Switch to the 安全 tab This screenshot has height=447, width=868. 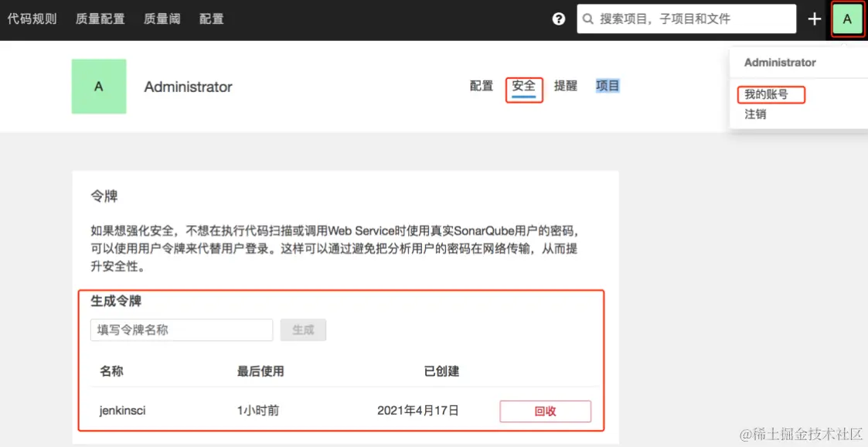(x=524, y=87)
